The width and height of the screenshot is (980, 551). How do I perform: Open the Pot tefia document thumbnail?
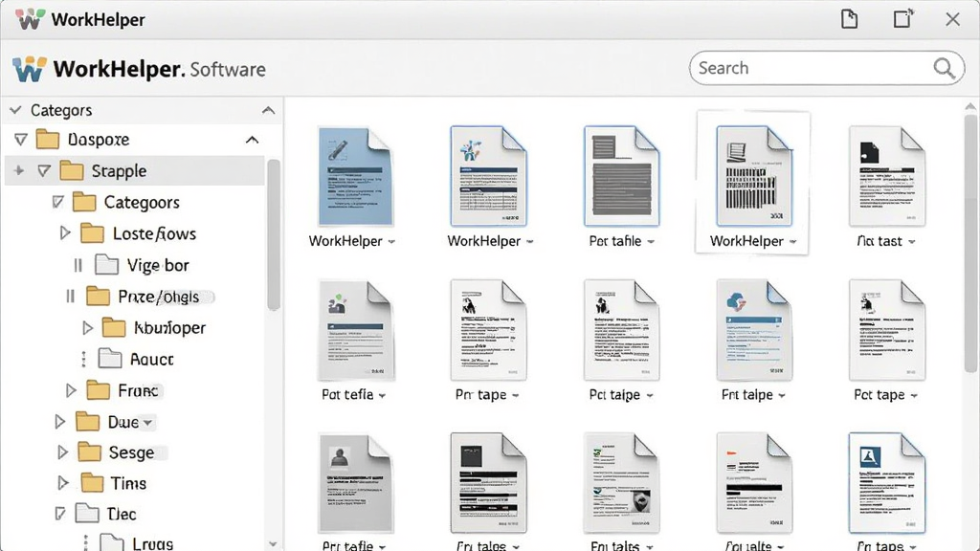pyautogui.click(x=355, y=330)
